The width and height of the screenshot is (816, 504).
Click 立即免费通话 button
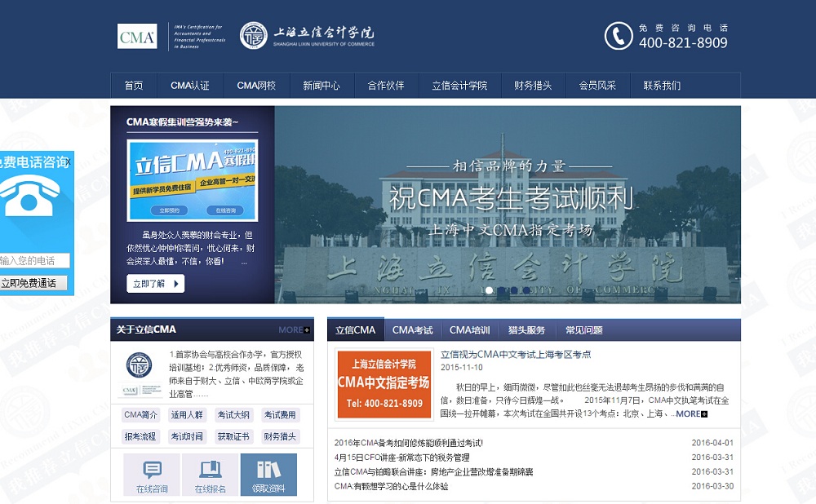pos(33,283)
